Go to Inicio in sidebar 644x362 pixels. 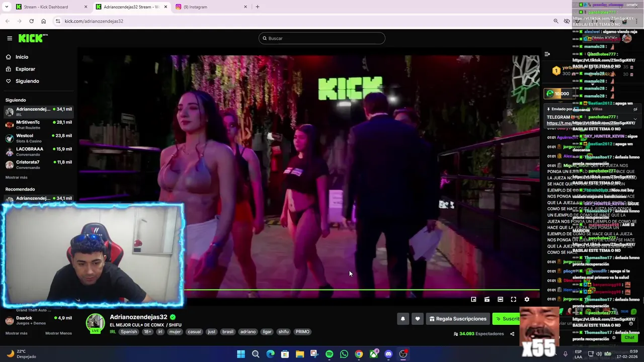tap(22, 57)
